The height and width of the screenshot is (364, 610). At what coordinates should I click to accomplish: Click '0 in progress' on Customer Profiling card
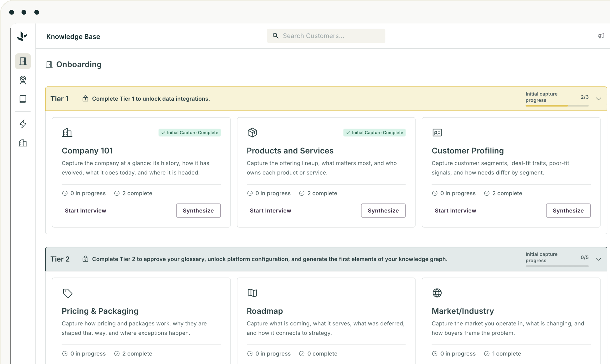(x=454, y=193)
